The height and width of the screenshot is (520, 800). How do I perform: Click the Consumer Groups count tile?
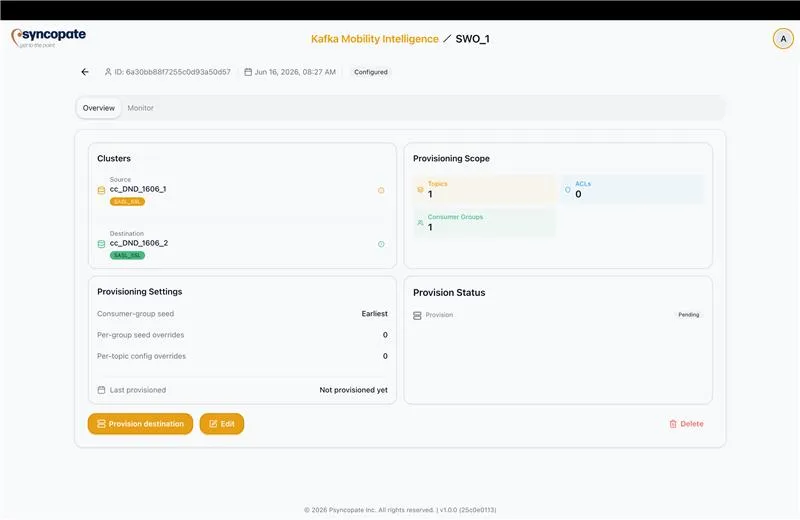pyautogui.click(x=485, y=222)
